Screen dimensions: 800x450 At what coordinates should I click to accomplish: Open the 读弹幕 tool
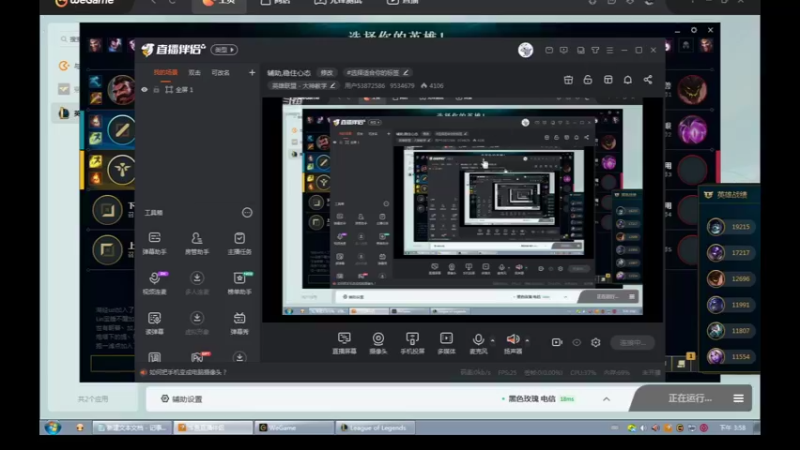point(154,323)
